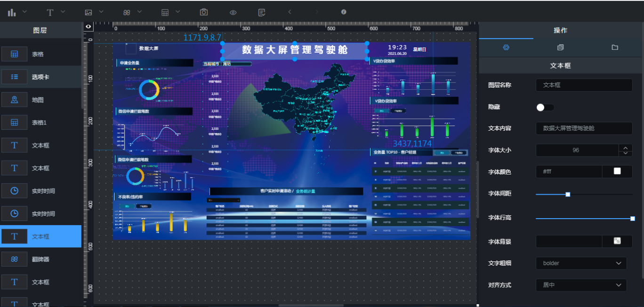Open the chart component menu in toolbar
Viewport: 644px width, 307px height.
(12, 12)
